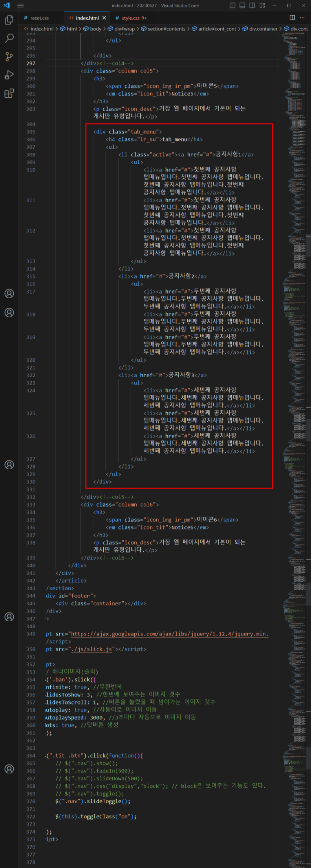Screen dimensions: 311x868
Task: Open the Extensions view
Action: click(x=9, y=93)
